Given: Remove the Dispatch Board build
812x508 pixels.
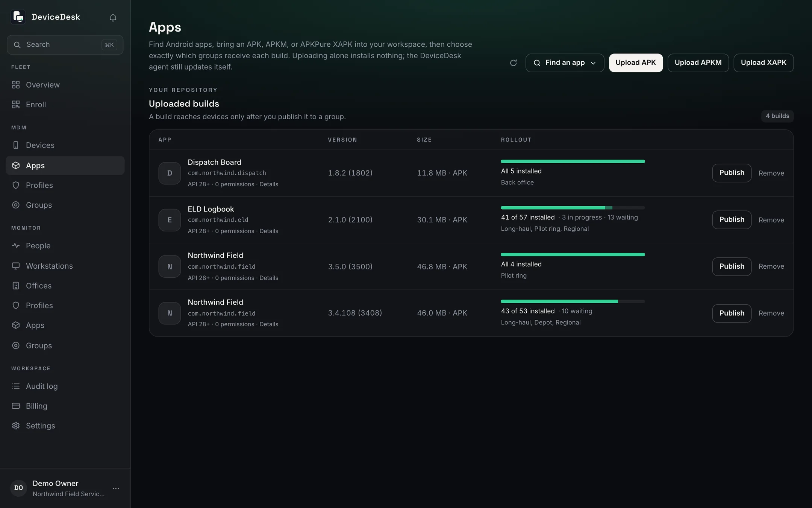Looking at the screenshot, I should click(x=771, y=173).
